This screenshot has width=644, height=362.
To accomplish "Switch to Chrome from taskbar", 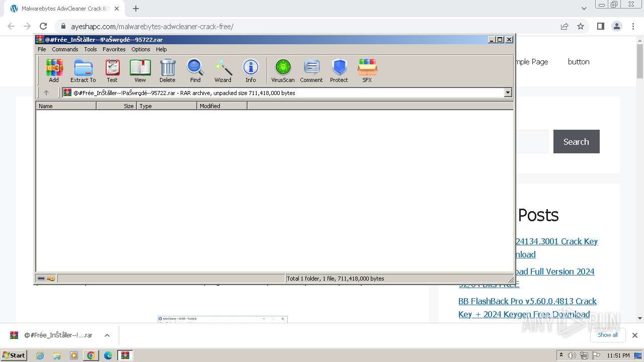I will [x=91, y=355].
